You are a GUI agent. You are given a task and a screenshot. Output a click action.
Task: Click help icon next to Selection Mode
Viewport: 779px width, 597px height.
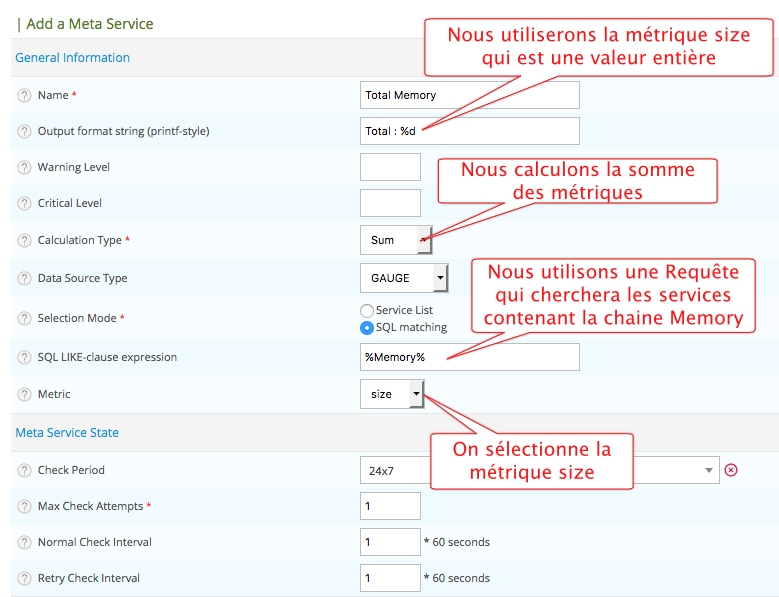pos(24,318)
